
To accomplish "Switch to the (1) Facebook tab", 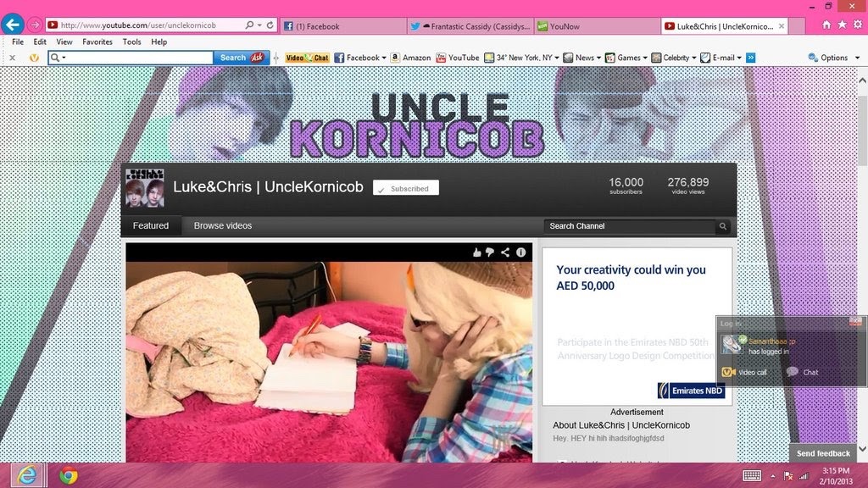I will (x=343, y=26).
